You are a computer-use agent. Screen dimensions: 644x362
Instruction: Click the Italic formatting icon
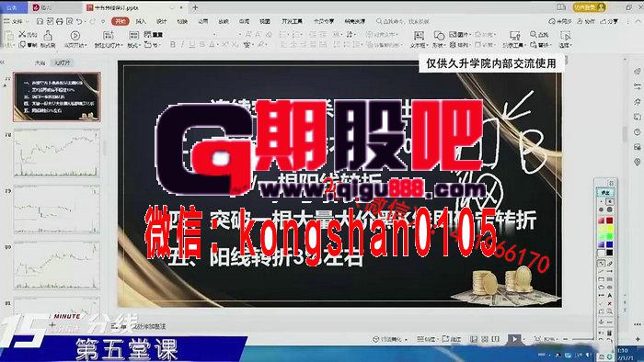point(182,44)
